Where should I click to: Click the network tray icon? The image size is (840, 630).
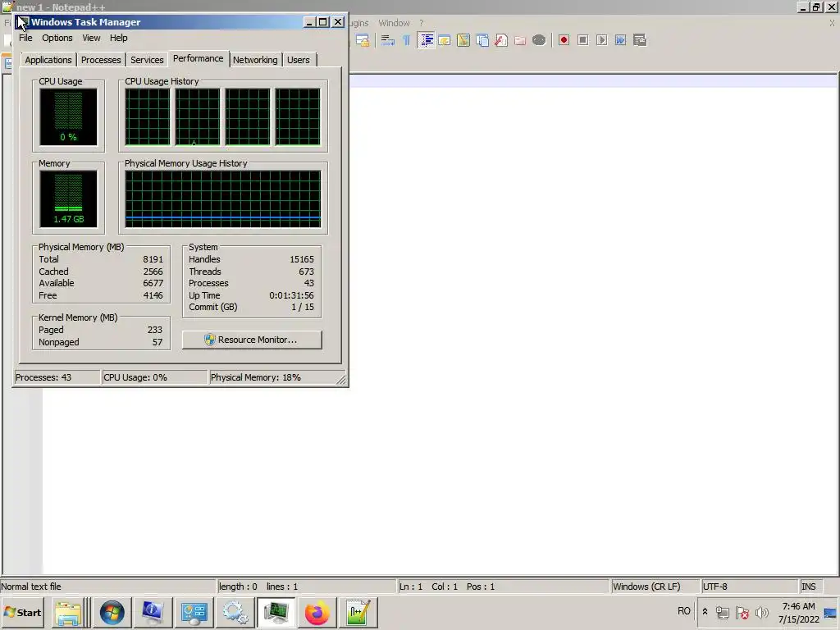pos(723,612)
